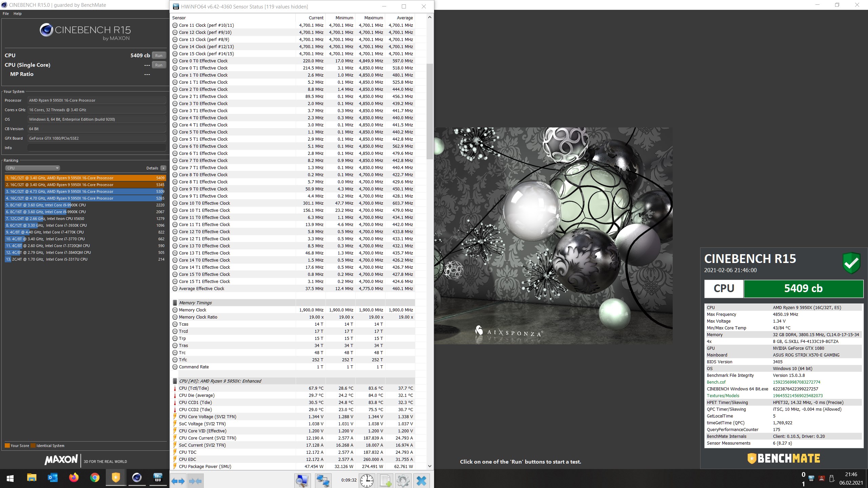Open the CPU ranking type dropdown

pos(33,168)
